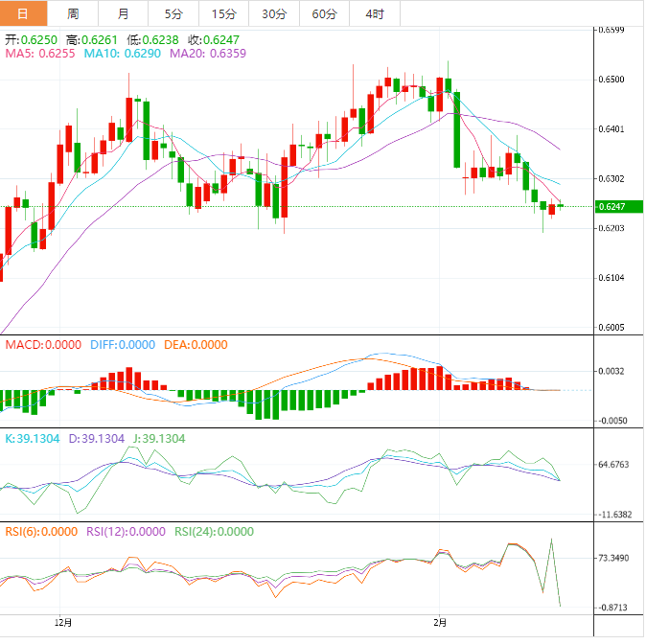Click the K:39.1304 KDJ label
This screenshot has width=646, height=644.
(x=32, y=438)
